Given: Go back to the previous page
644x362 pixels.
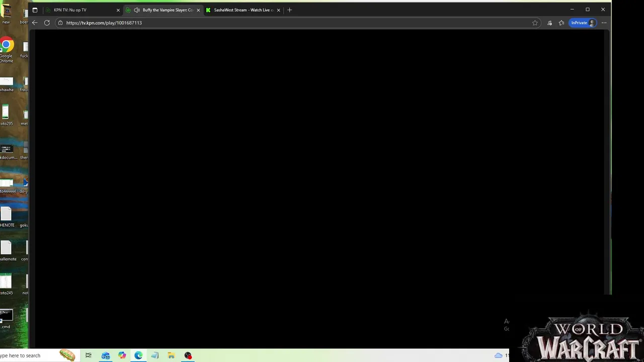Looking at the screenshot, I should [35, 23].
